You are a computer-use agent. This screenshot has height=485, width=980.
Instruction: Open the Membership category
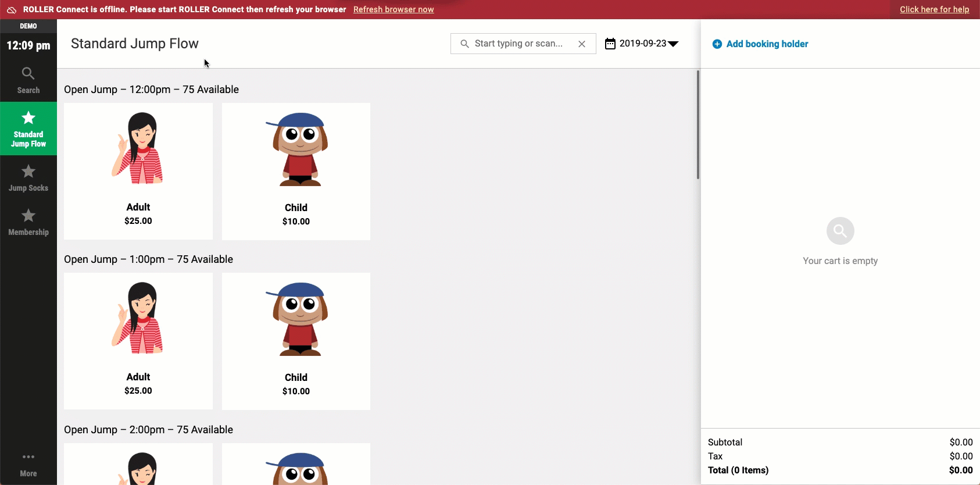(x=28, y=222)
